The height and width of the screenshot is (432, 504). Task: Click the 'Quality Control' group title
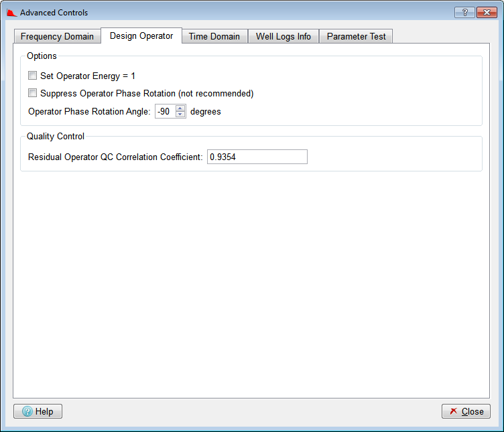[55, 136]
